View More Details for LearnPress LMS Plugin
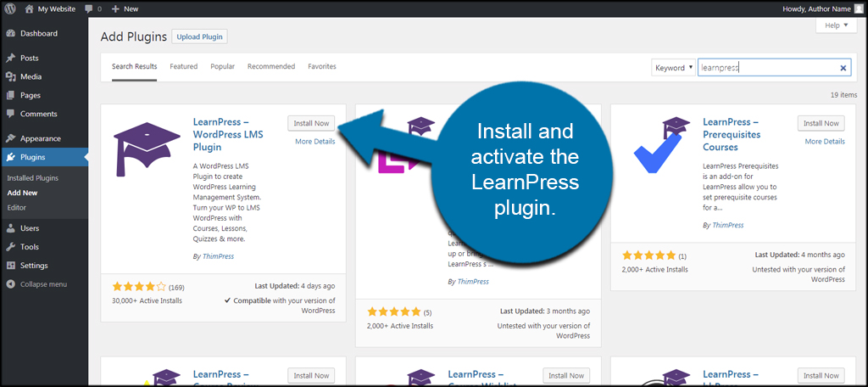The image size is (868, 387). pyautogui.click(x=315, y=142)
